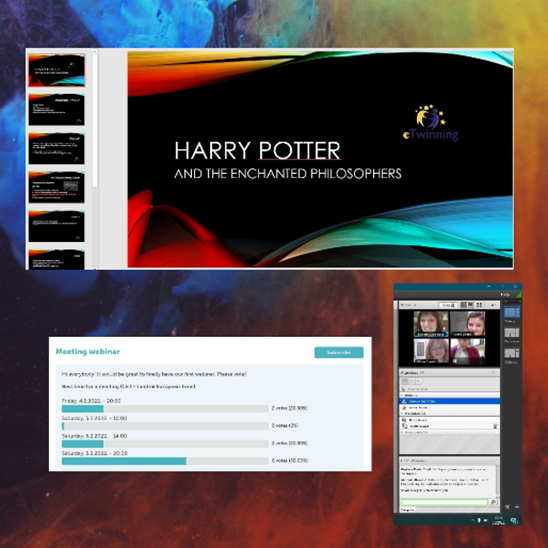Viewport: 548px width, 548px height.
Task: Click the send chat message icon
Action: tap(493, 502)
